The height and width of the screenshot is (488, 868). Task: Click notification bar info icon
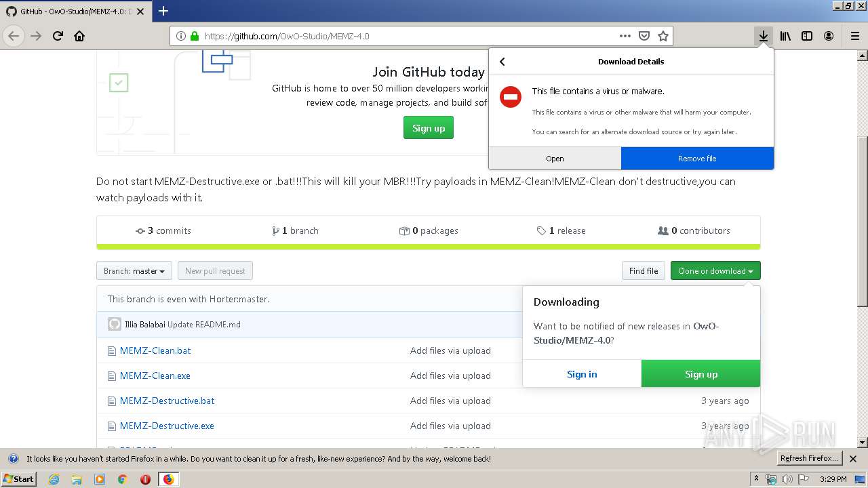pos(13,459)
